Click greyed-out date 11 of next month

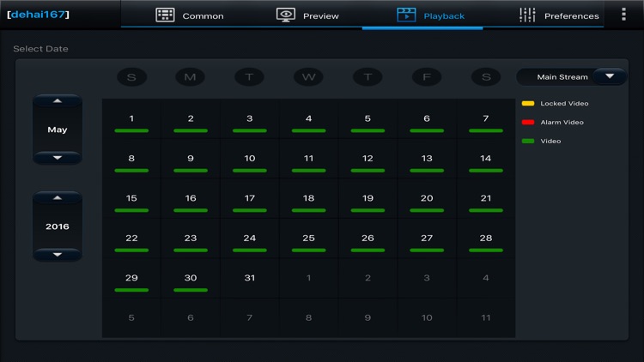coord(486,317)
